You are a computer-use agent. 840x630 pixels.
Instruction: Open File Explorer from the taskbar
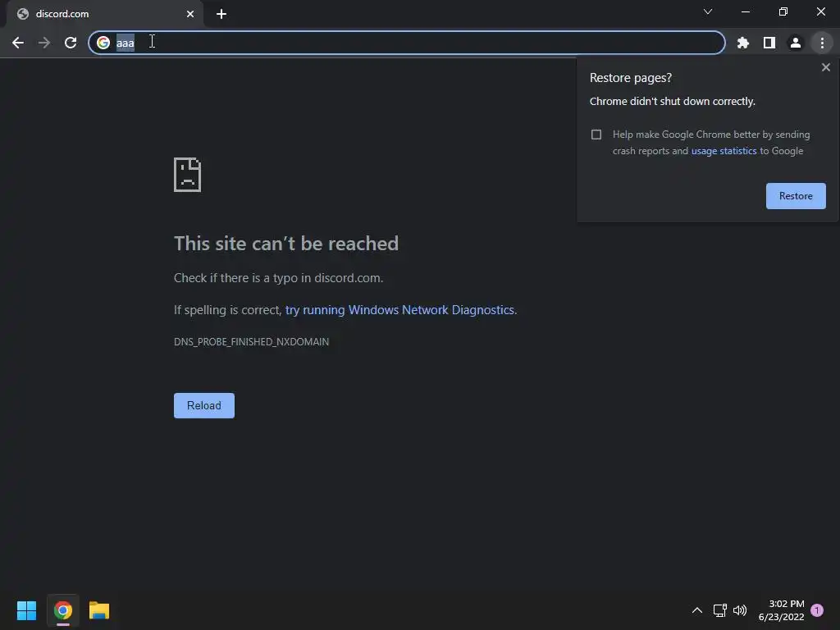click(99, 610)
